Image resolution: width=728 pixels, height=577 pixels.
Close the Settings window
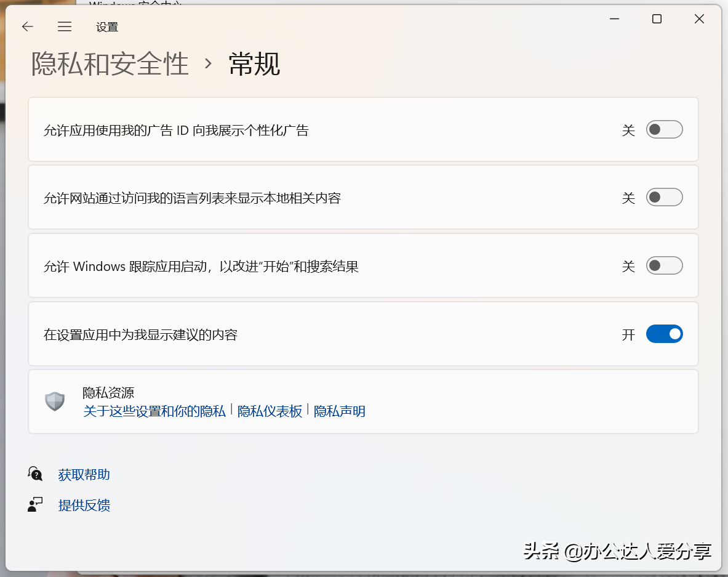[699, 19]
